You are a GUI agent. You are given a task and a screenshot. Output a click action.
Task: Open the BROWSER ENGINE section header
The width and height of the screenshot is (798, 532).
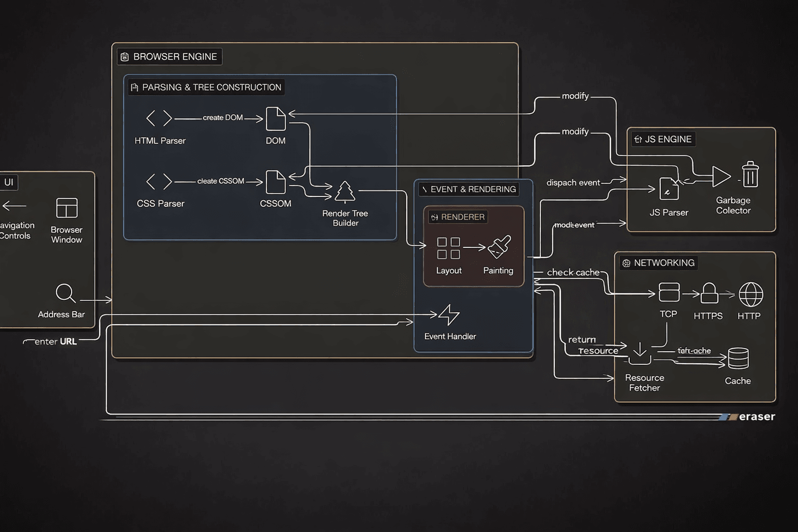point(169,57)
